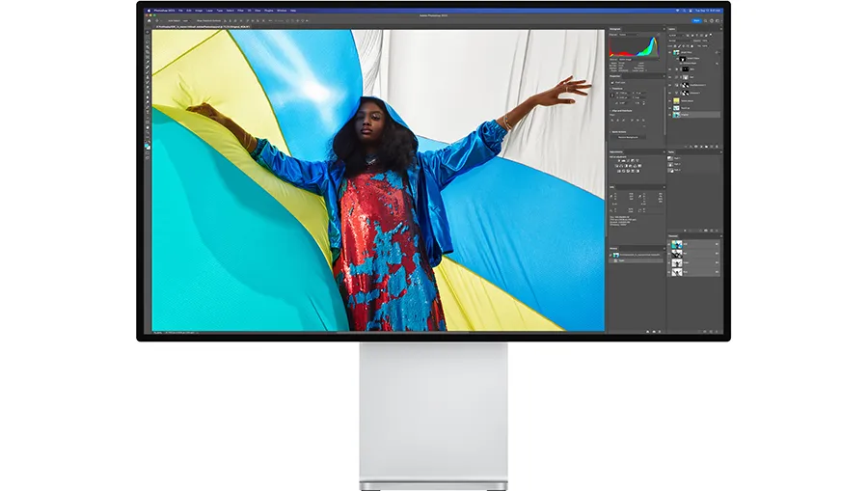Toggle visibility of the RGB channel
868x491 pixels.
[x=670, y=245]
